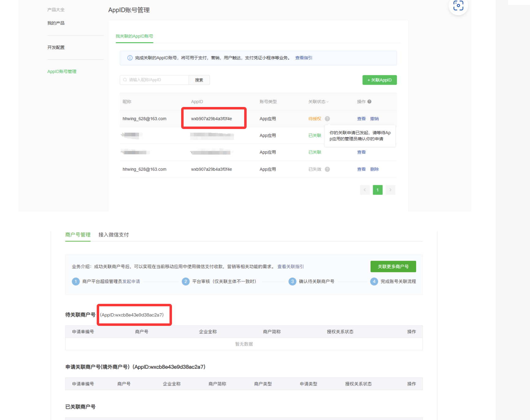The width and height of the screenshot is (530, 420).
Task: Click the green 关联AppID button
Action: tap(379, 80)
